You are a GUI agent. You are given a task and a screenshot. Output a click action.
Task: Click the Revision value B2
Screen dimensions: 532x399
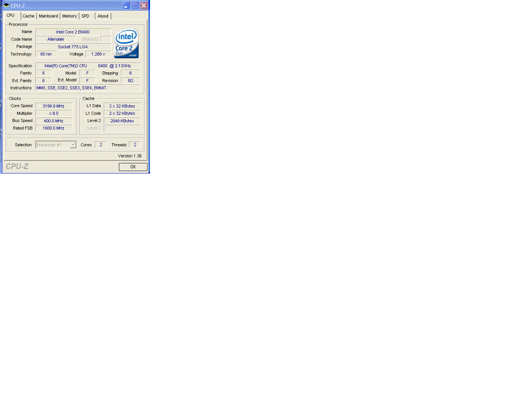coord(131,81)
